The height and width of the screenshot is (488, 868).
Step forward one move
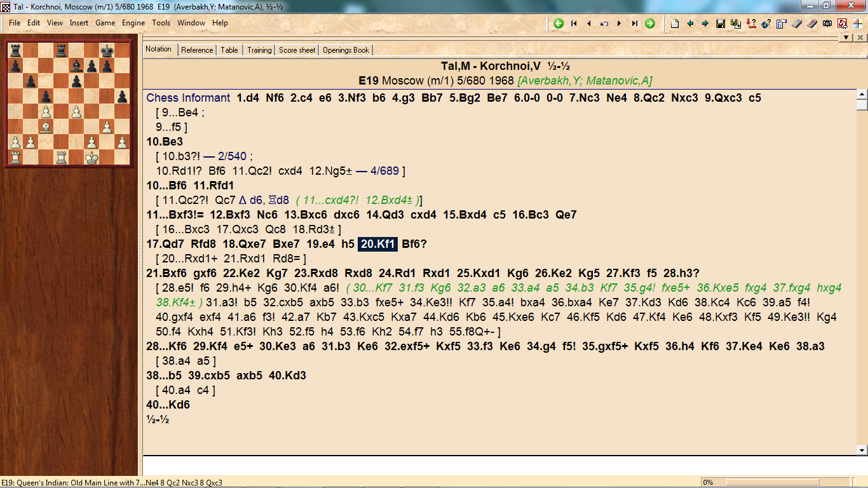pos(620,24)
